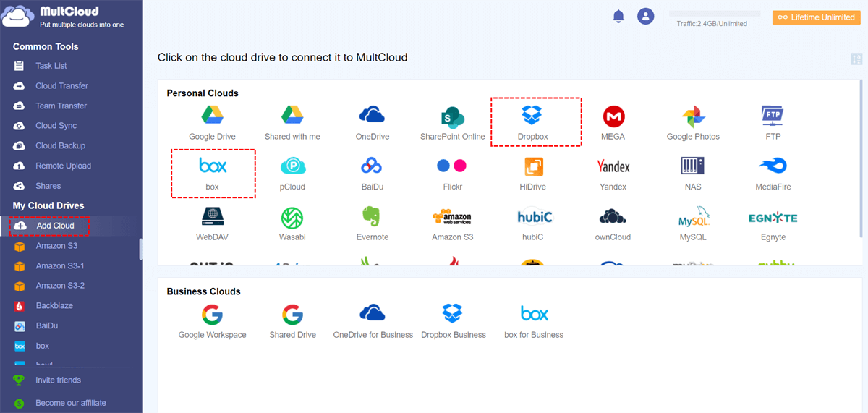Viewport: 868px width, 413px height.
Task: Add ownCloud drive
Action: pos(613,223)
